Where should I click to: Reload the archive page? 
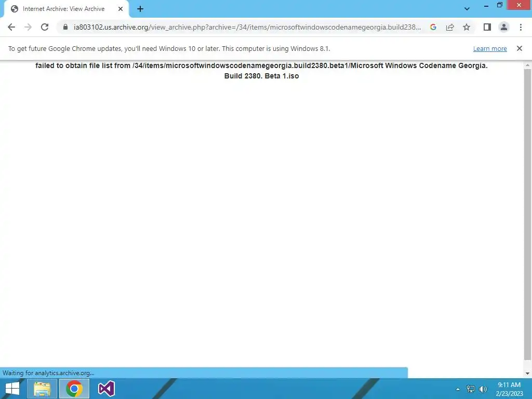point(45,27)
